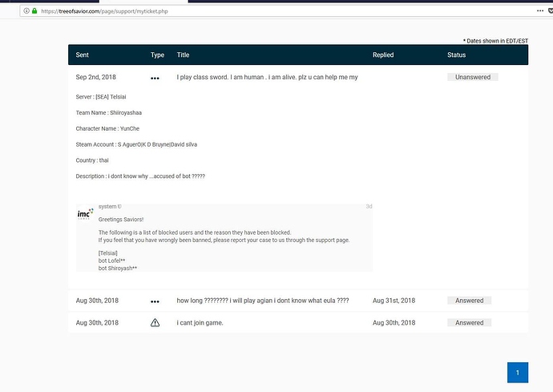Click 'Answered' status of Aug 31st reply
The width and height of the screenshot is (553, 392).
pos(469,301)
